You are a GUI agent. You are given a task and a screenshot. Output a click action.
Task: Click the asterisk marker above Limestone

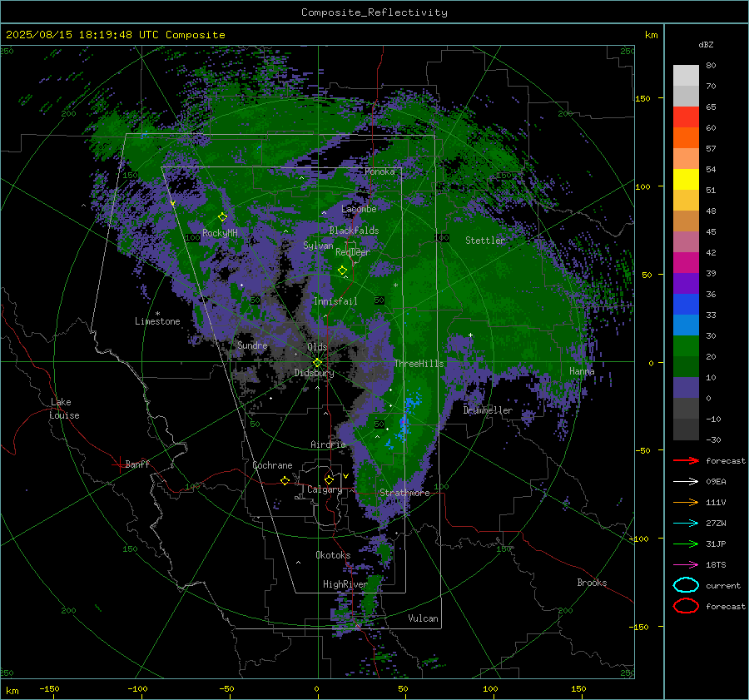click(157, 314)
